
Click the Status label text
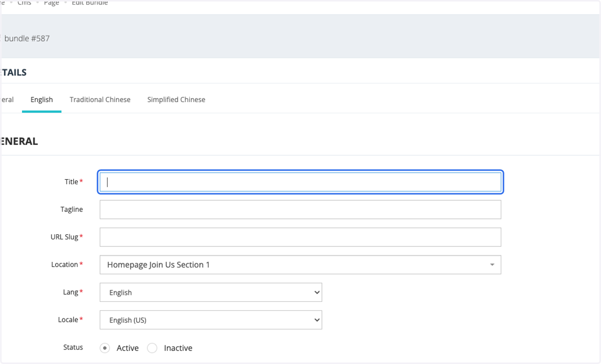[73, 347]
